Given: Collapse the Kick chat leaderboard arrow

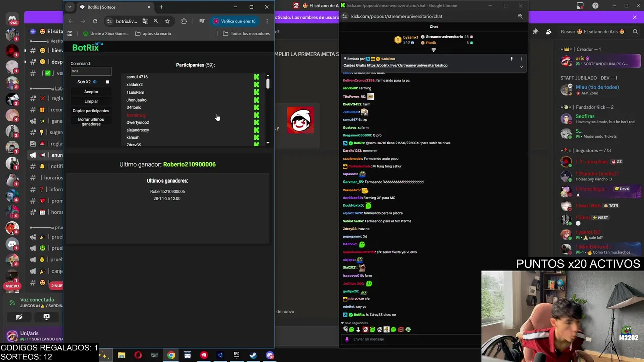Looking at the screenshot, I should (x=433, y=50).
